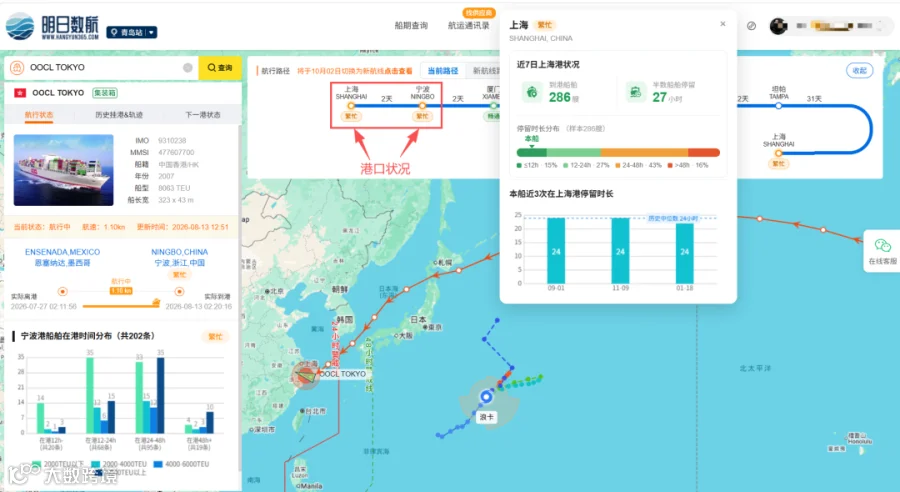Click the OOCL TOKYO ship marker on map

(307, 375)
